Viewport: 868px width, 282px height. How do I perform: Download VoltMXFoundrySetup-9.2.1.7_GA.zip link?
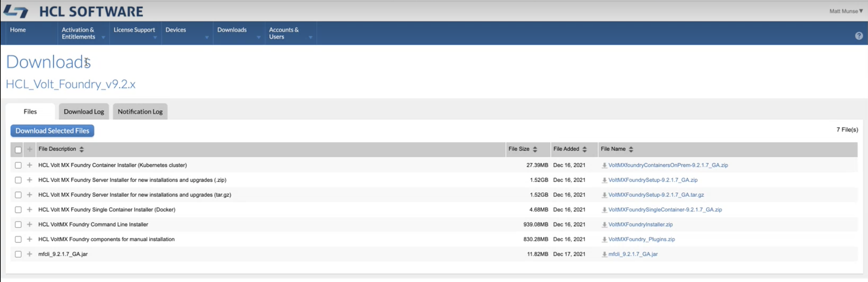click(653, 180)
